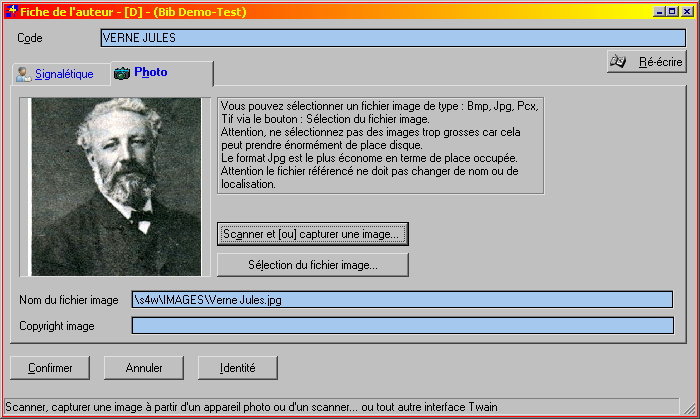This screenshot has width=700, height=419.
Task: Click inside the Code field showing VERNE JULES
Action: pyautogui.click(x=393, y=38)
